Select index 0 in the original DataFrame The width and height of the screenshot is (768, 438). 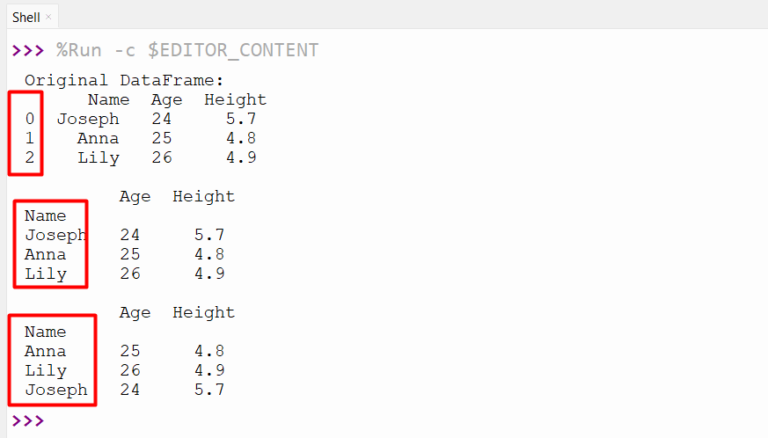click(30, 119)
